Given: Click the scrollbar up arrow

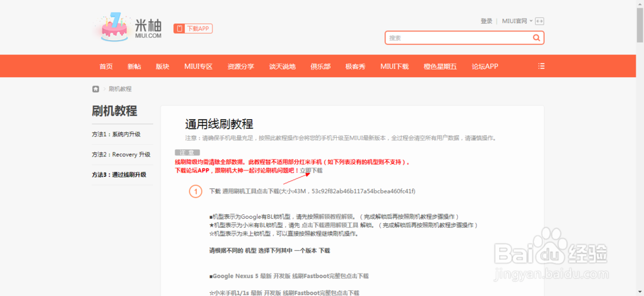Looking at the screenshot, I should tap(640, 3).
